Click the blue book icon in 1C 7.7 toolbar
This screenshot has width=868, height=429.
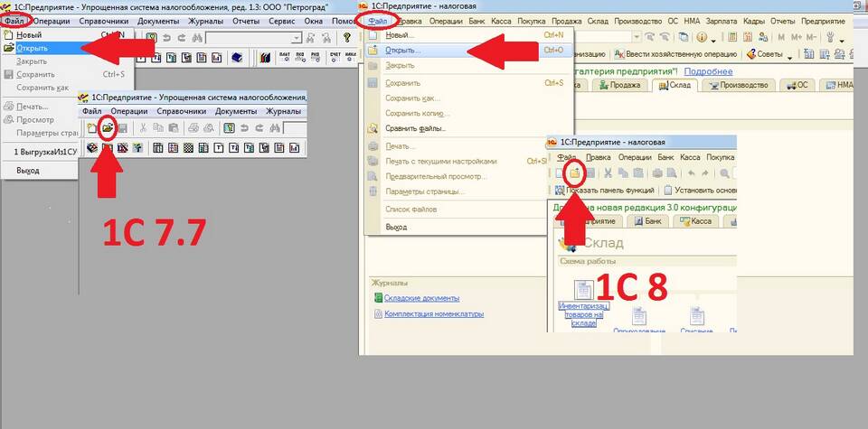pyautogui.click(x=237, y=57)
